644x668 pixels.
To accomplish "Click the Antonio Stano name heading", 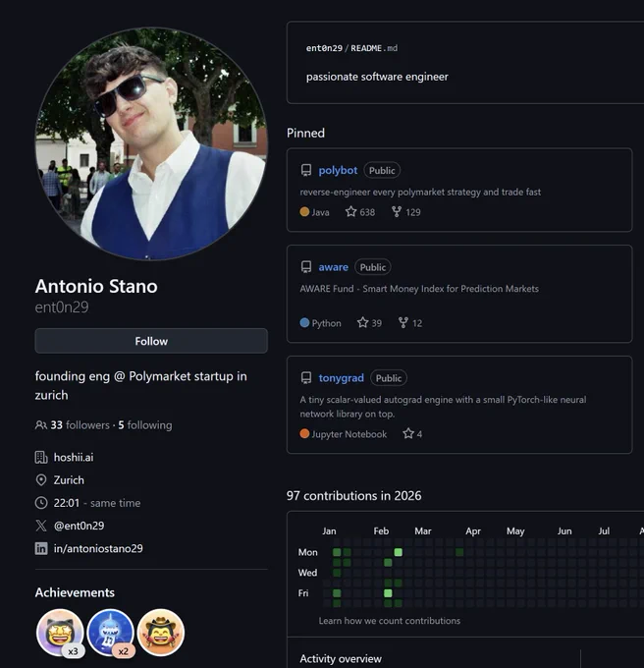I will tap(96, 286).
